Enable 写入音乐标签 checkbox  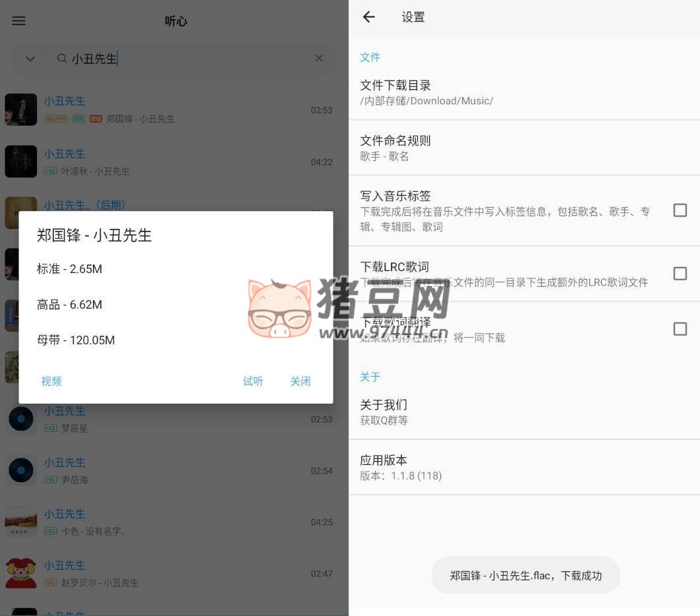[680, 210]
